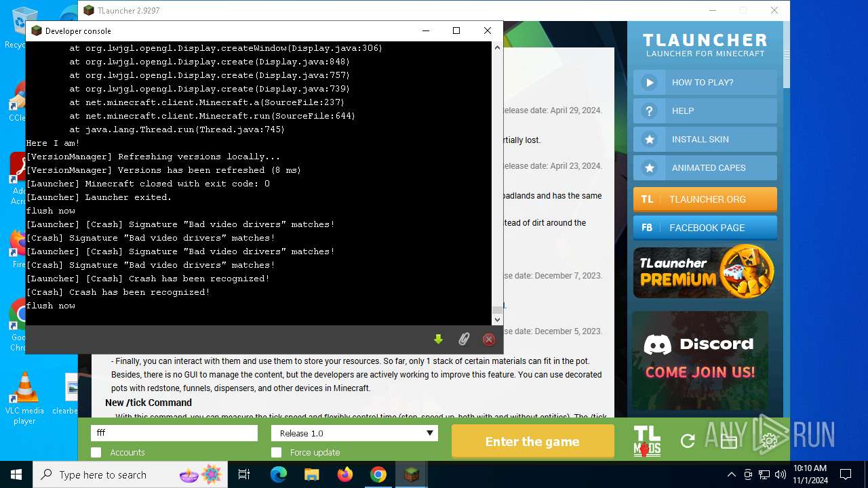
Task: Click the INSTALL SKIN button
Action: point(705,139)
